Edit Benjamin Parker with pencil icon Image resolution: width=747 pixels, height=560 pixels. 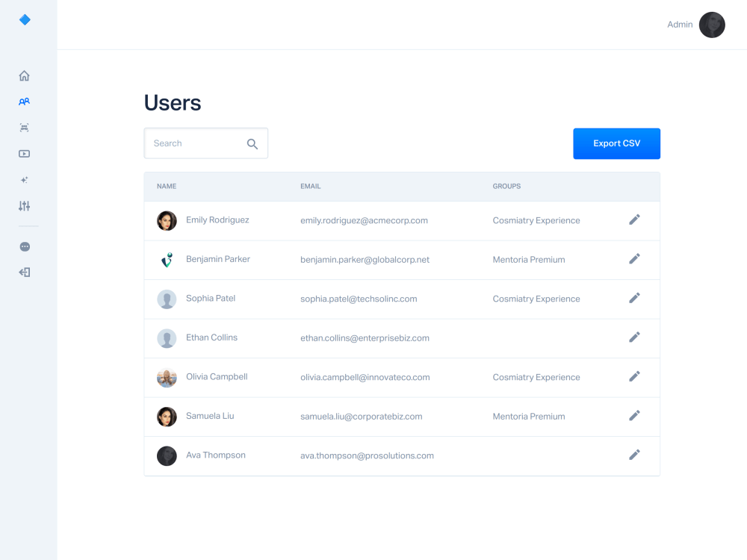click(634, 258)
